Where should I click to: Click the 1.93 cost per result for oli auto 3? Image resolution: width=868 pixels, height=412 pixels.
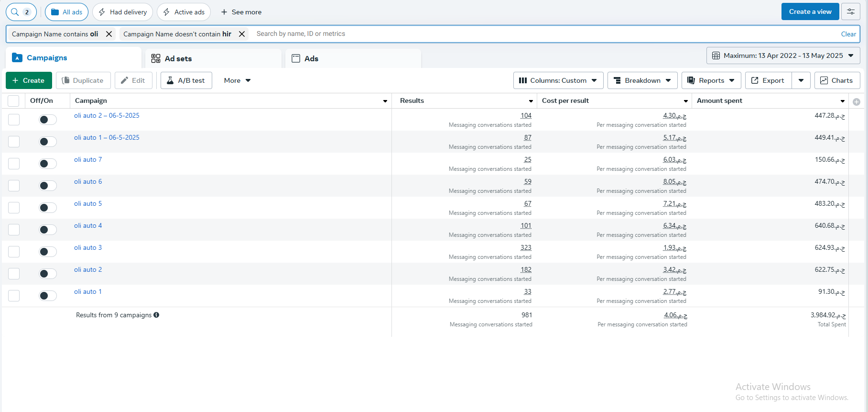click(674, 248)
